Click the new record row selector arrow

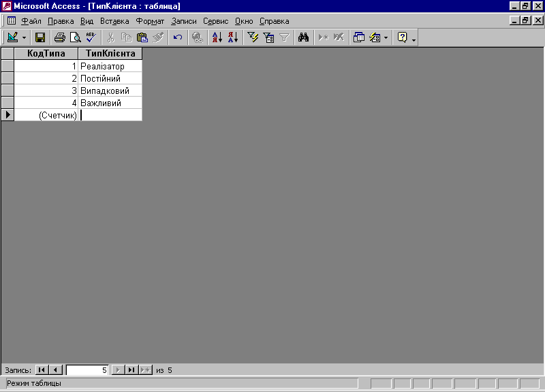coord(7,114)
